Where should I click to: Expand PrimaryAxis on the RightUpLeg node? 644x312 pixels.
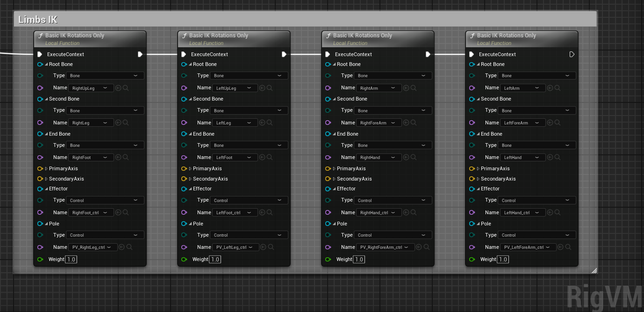[46, 168]
